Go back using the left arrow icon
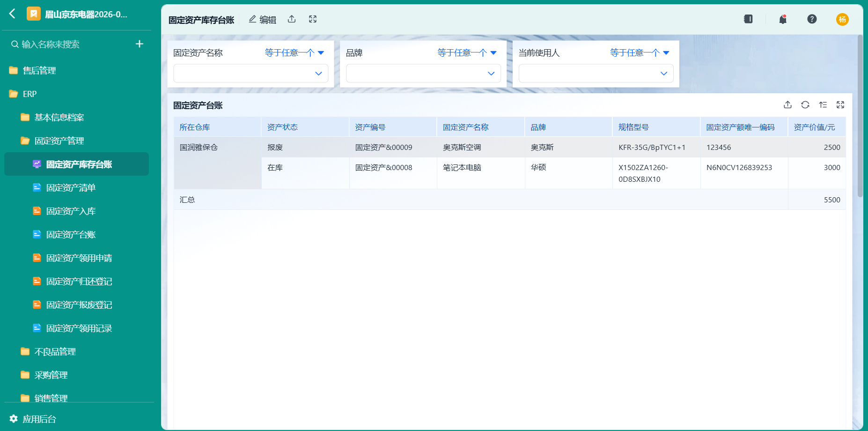 (12, 14)
